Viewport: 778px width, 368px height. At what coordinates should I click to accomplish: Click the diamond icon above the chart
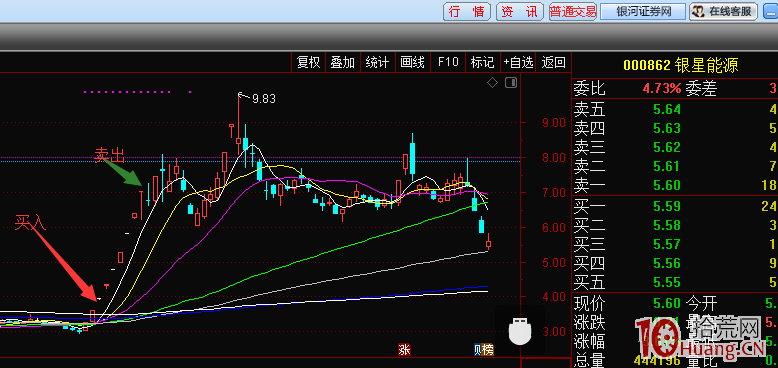pos(492,83)
